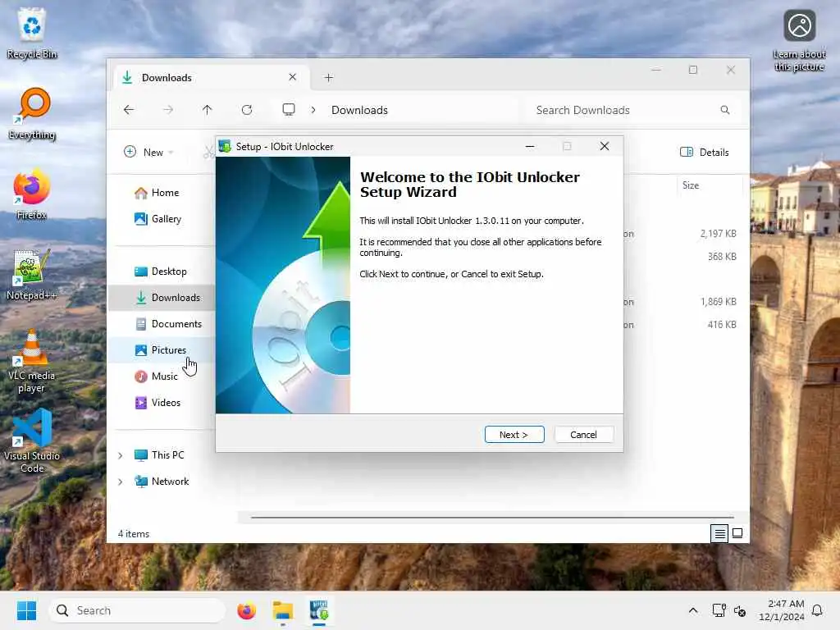Click the 2,197 KB size cell
The height and width of the screenshot is (630, 840).
(x=718, y=234)
